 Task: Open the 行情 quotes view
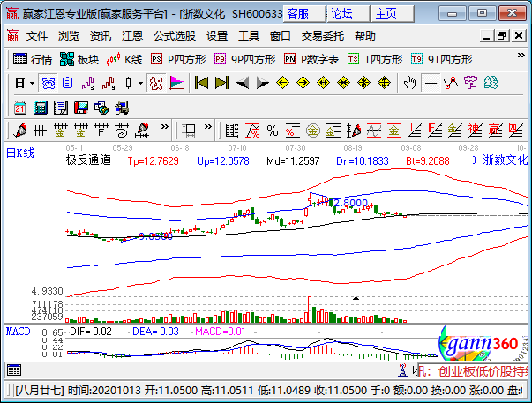33,59
